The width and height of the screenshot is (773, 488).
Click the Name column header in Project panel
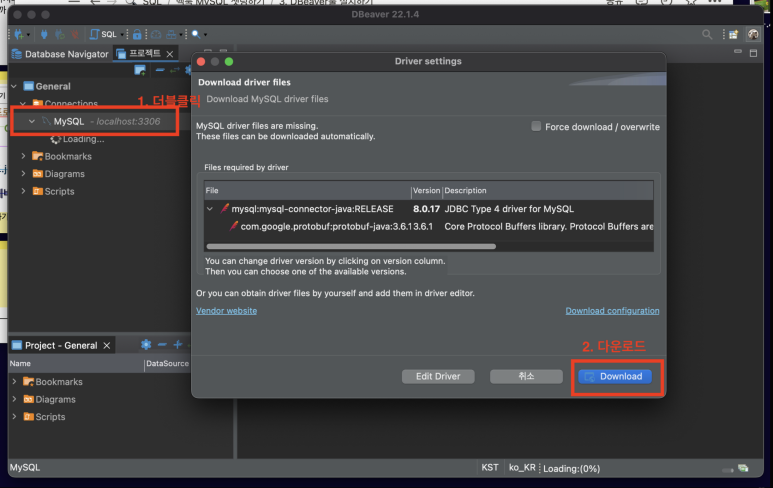[76, 364]
